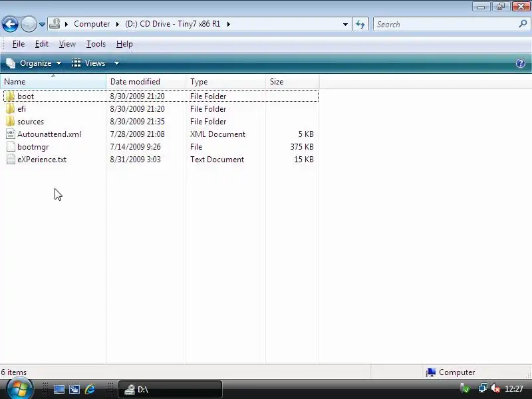Screen dimensions: 532x399
Task: Sort by Size column header
Action: [293, 82]
